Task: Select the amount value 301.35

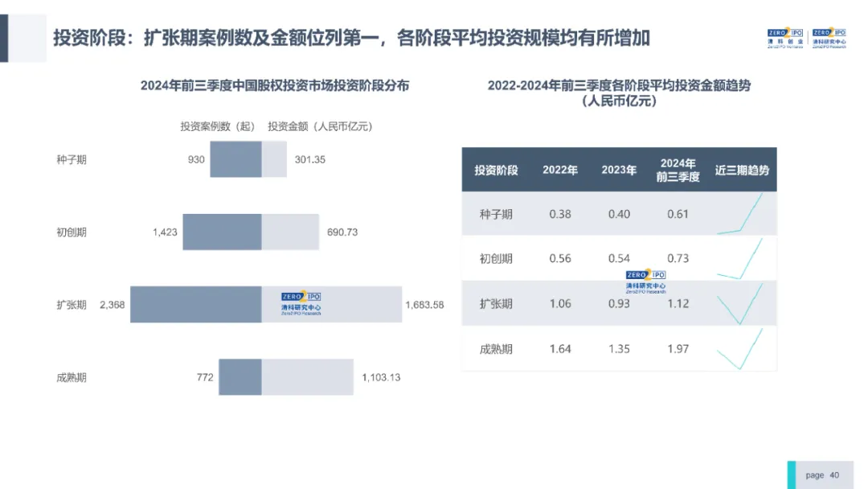Action: [x=310, y=159]
